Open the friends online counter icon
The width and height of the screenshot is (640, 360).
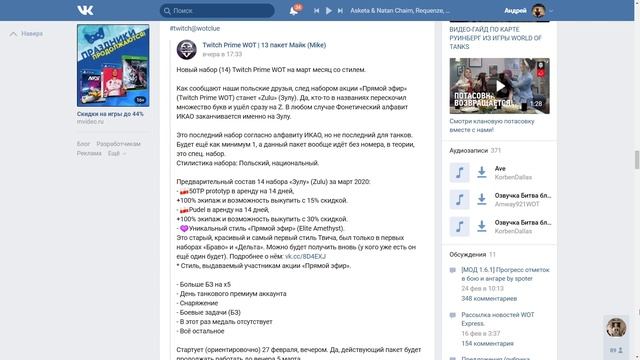(616, 350)
